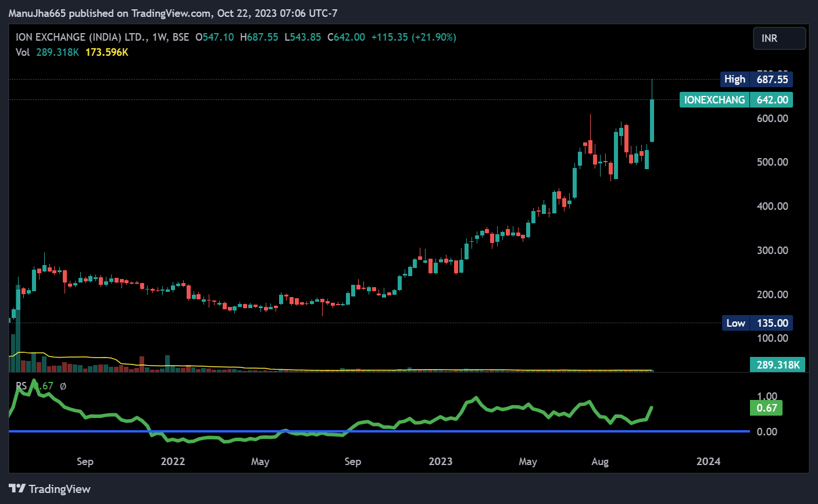Click the Aug time axis label
818x504 pixels.
(600, 462)
